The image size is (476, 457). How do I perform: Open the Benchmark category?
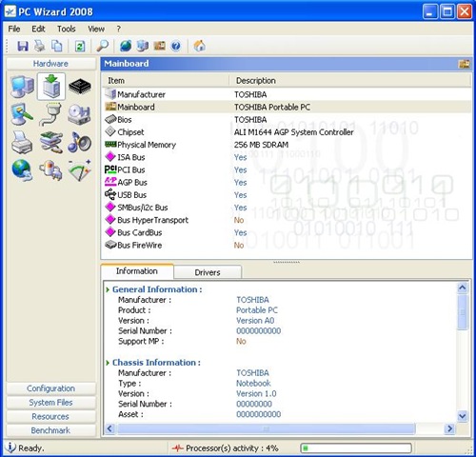pyautogui.click(x=50, y=430)
